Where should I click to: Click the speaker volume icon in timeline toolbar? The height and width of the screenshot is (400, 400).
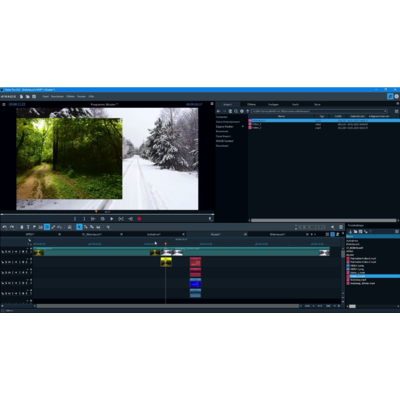tap(333, 227)
